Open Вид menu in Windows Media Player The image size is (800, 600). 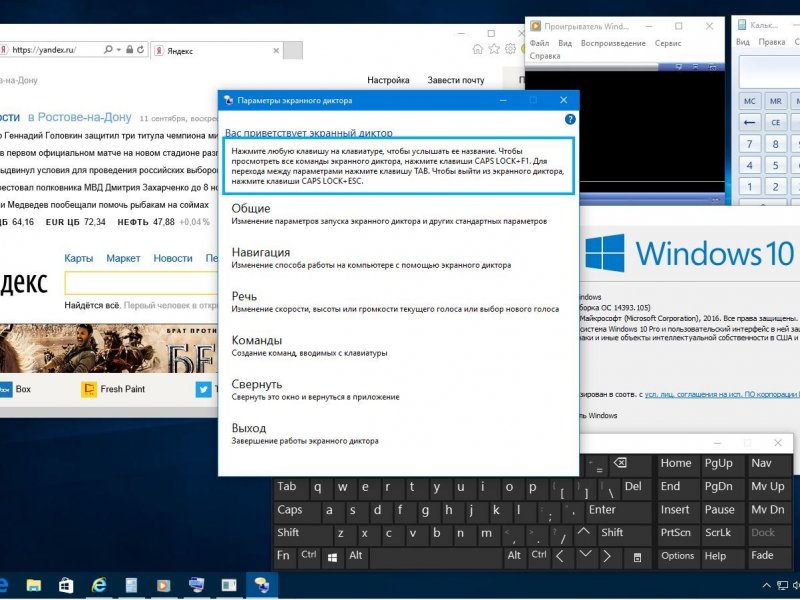(x=565, y=43)
